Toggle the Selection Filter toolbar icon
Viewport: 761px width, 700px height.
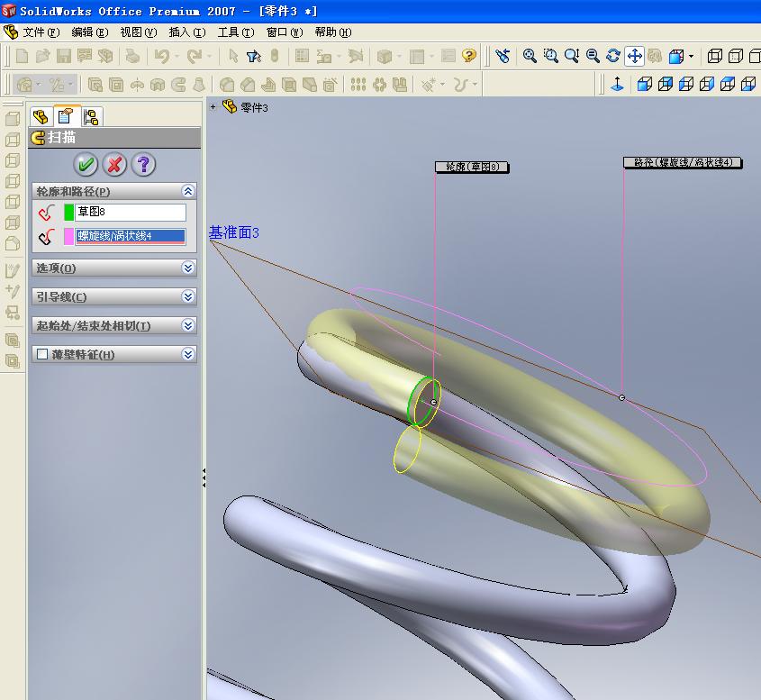point(253,56)
